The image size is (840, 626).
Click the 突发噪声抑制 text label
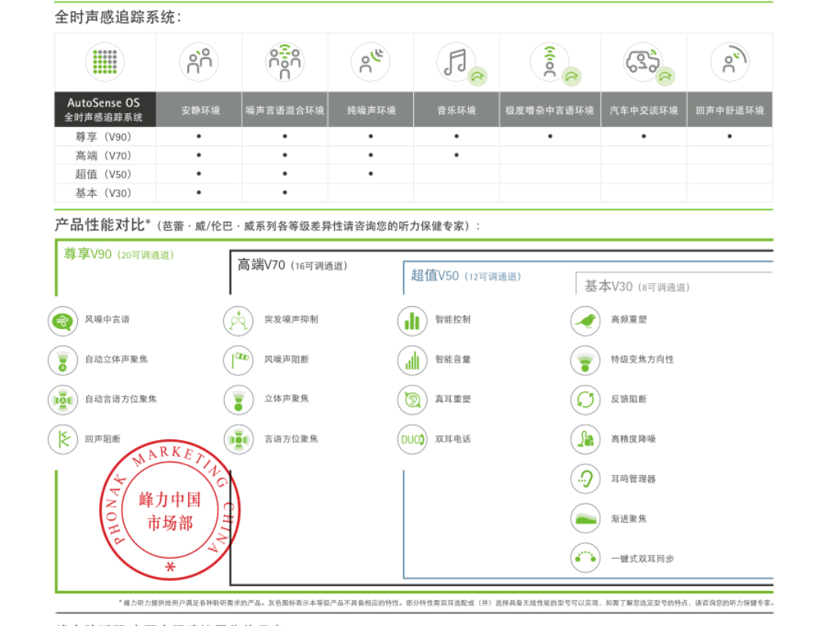click(x=291, y=319)
